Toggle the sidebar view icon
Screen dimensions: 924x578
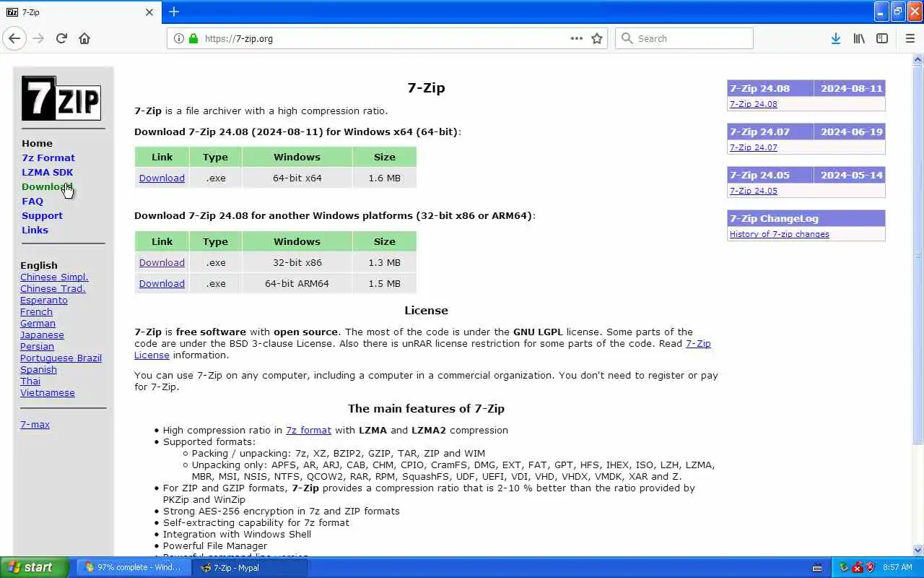tap(882, 38)
